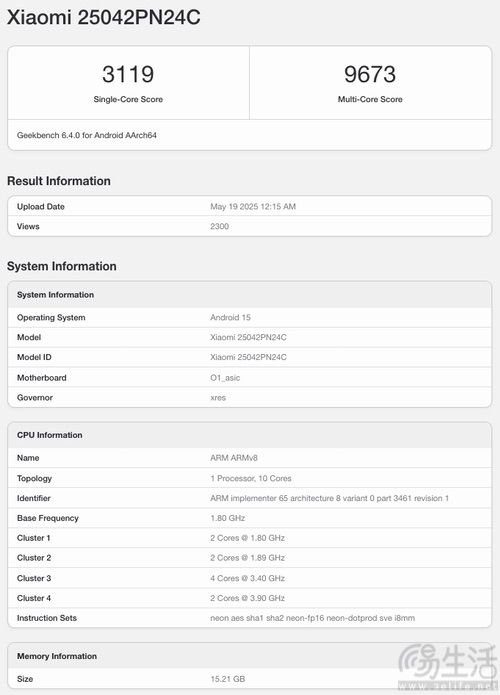Click the large System Information section heading
Screen dimensions: 500x695
point(62,266)
